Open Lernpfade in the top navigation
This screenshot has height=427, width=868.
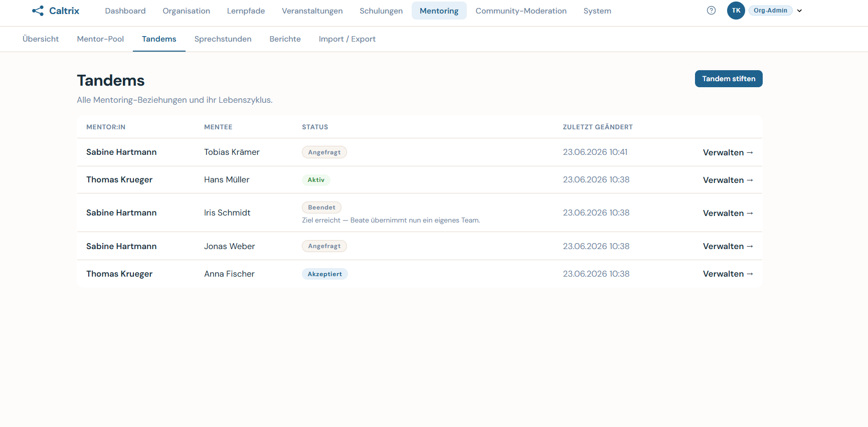click(x=246, y=11)
